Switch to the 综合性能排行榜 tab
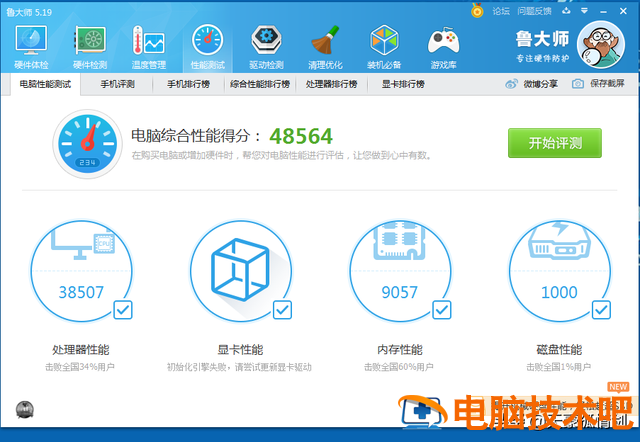This screenshot has width=640, height=442. pyautogui.click(x=260, y=84)
